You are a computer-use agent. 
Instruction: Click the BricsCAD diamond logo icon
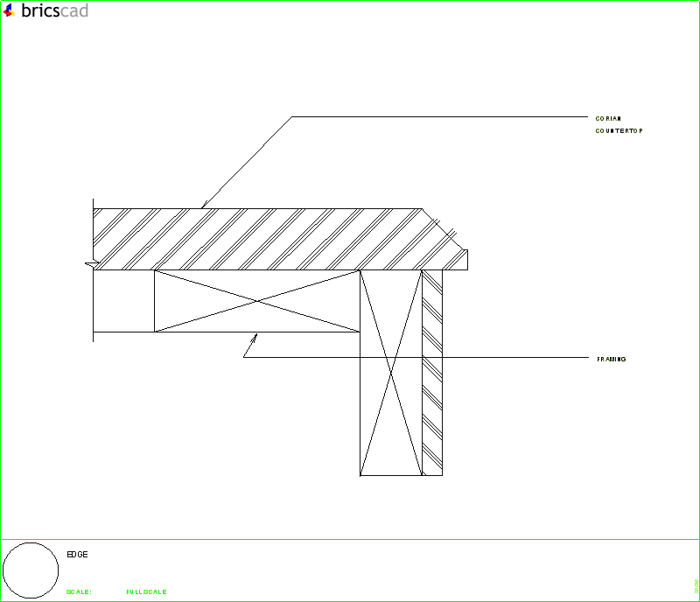(9, 12)
